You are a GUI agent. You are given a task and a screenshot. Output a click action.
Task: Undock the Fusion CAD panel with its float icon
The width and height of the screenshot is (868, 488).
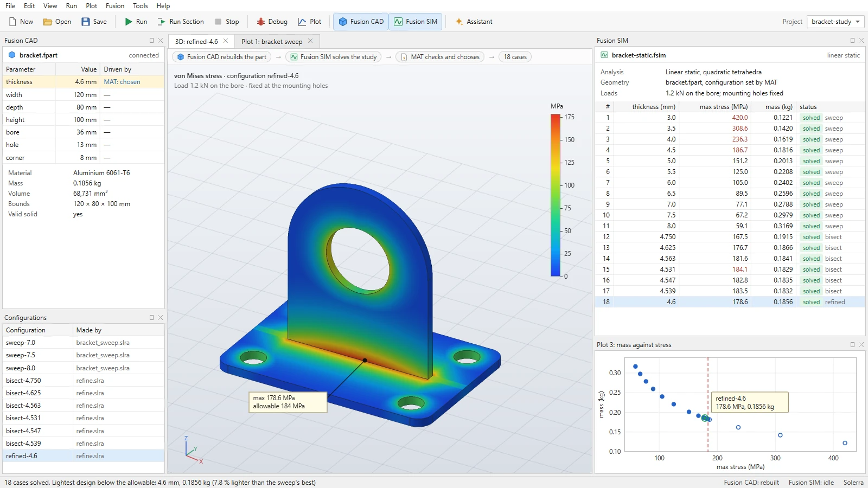click(152, 41)
